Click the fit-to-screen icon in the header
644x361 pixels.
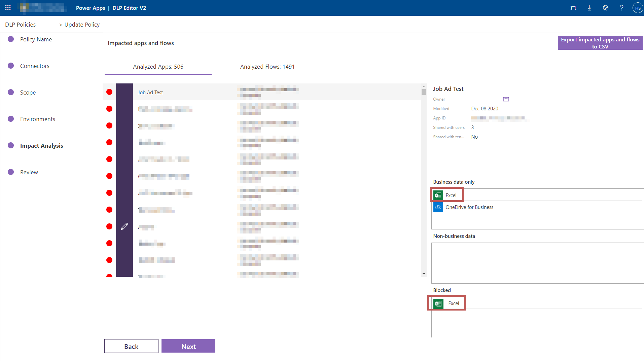pyautogui.click(x=573, y=8)
